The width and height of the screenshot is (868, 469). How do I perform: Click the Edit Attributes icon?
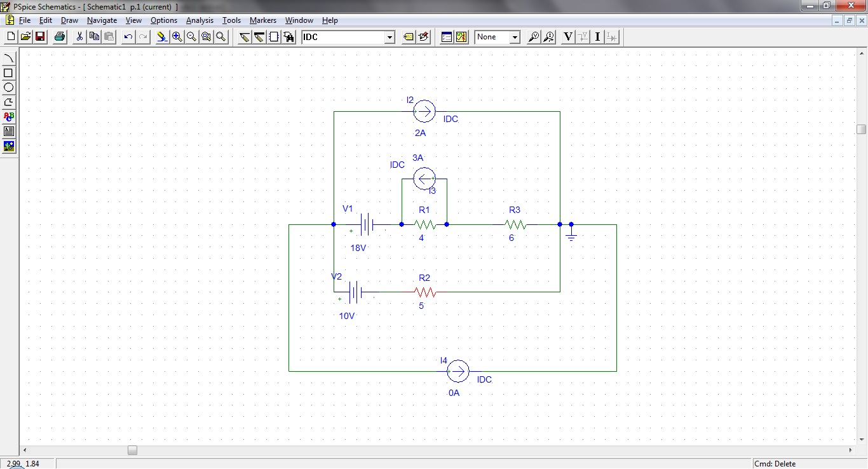pyautogui.click(x=409, y=37)
